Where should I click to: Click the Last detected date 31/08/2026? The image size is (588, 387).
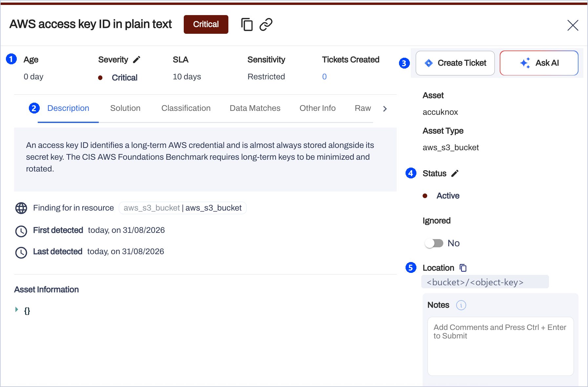click(x=143, y=252)
